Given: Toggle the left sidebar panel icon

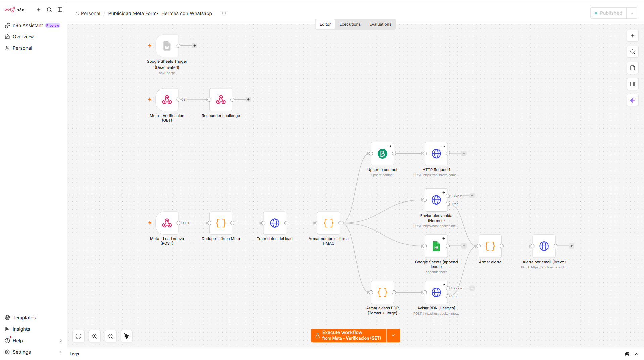Looking at the screenshot, I should (x=60, y=10).
